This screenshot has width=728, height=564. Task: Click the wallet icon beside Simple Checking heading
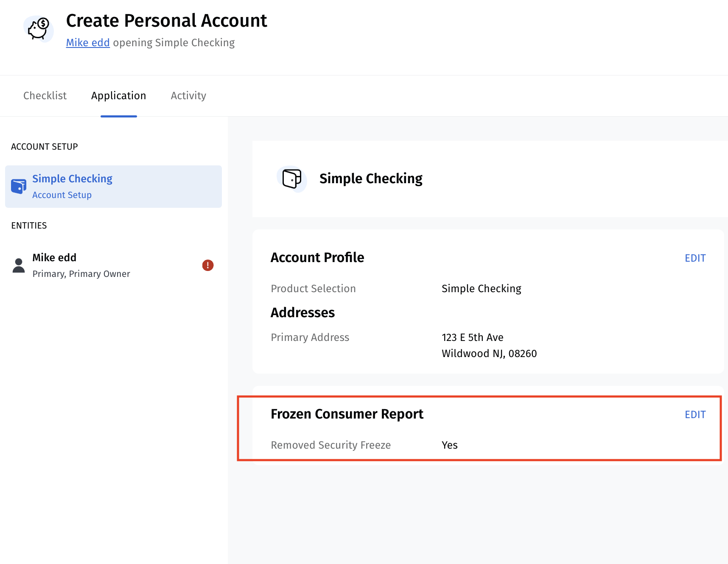coord(292,179)
